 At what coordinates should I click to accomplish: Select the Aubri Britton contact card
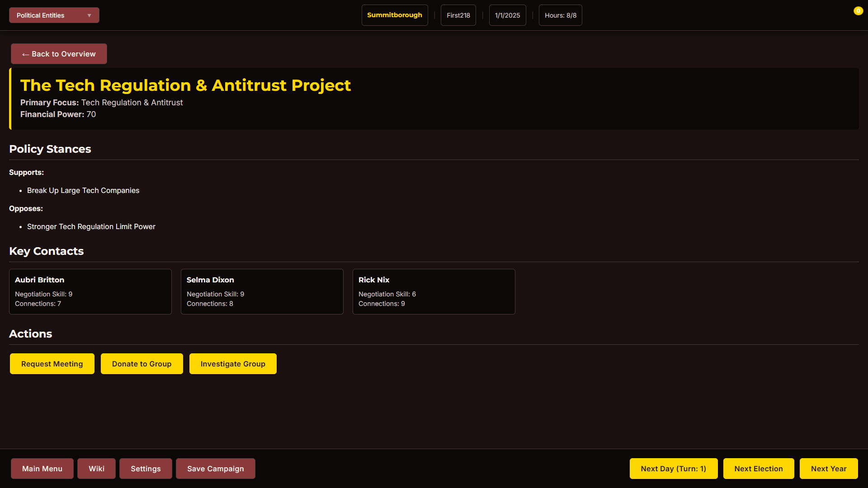tap(90, 291)
